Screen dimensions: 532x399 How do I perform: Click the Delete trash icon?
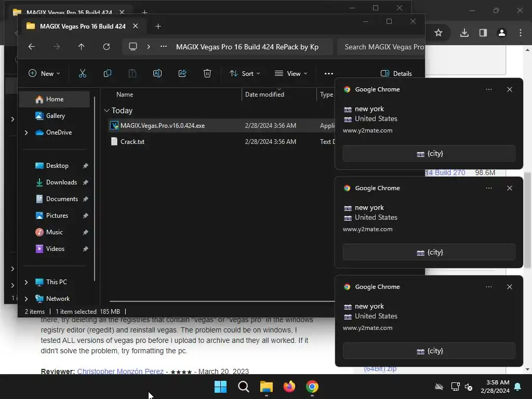coord(207,73)
